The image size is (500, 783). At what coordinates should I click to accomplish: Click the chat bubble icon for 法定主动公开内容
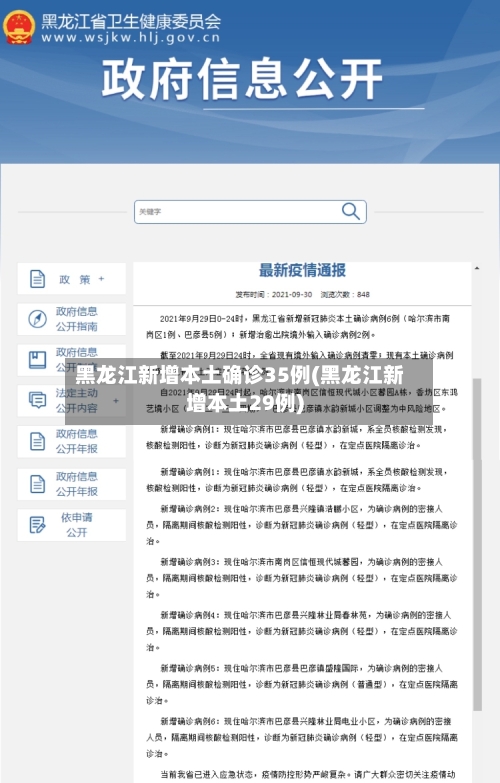pyautogui.click(x=37, y=400)
